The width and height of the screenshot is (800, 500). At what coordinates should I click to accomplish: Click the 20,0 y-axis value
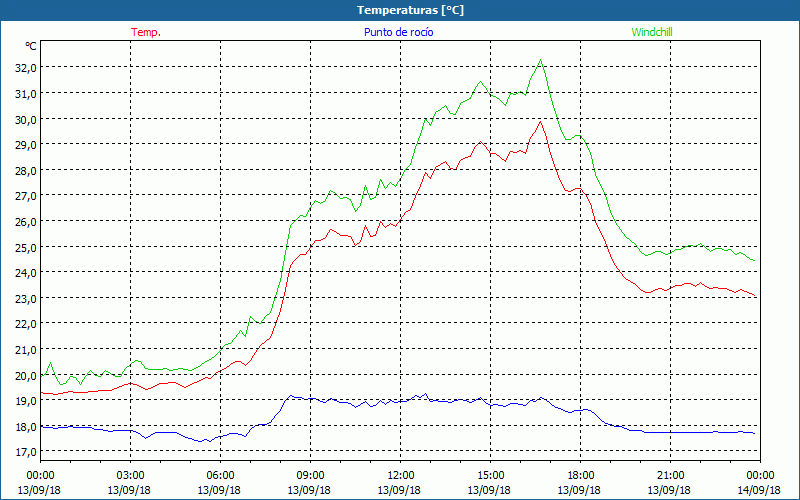25,376
